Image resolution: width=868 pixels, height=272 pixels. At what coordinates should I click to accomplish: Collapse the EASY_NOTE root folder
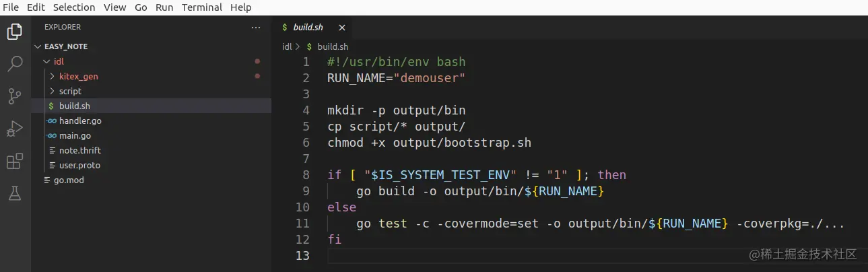[38, 46]
